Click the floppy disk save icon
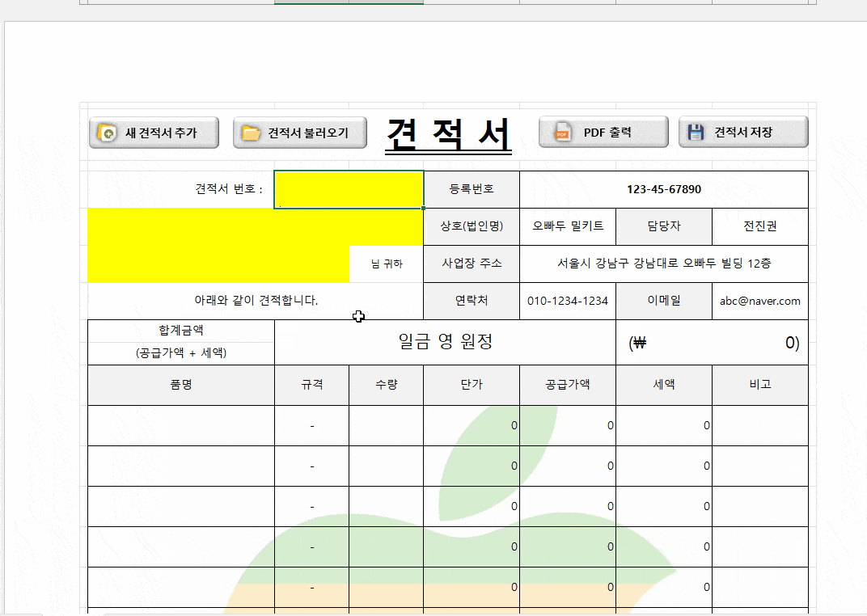The width and height of the screenshot is (867, 616). [696, 132]
